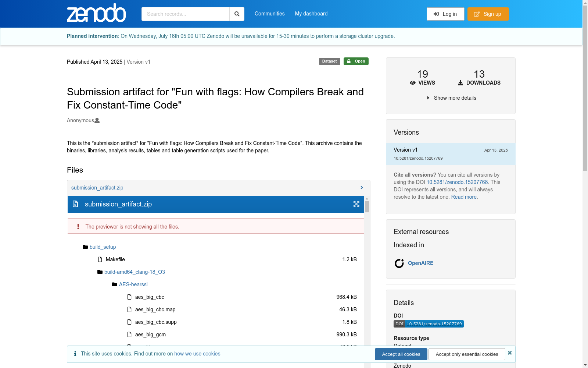Image resolution: width=588 pixels, height=368 pixels.
Task: Click the Zenodo logo
Action: [x=96, y=13]
